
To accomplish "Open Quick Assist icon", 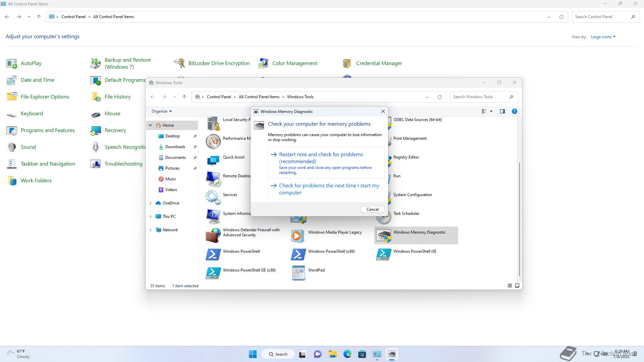I will [213, 161].
